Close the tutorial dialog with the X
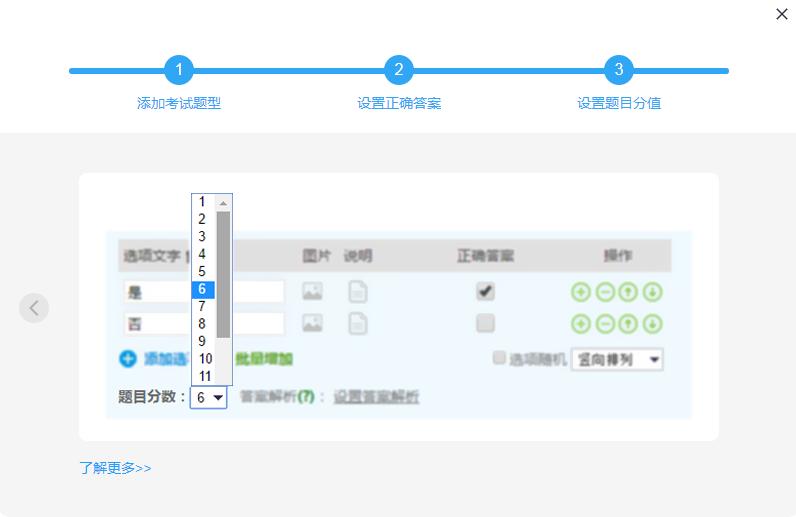This screenshot has width=796, height=517. click(x=782, y=14)
